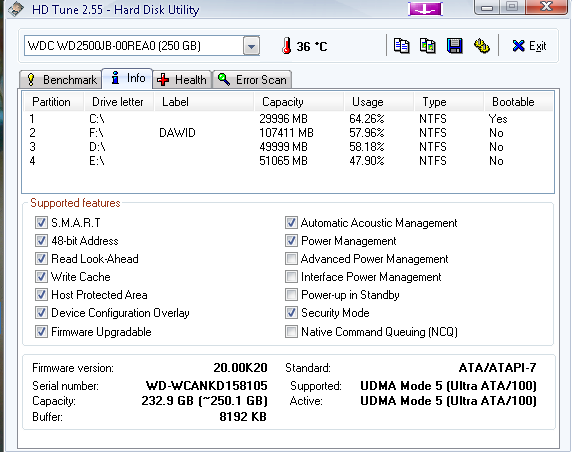Click the Bootable column header

(x=518, y=102)
